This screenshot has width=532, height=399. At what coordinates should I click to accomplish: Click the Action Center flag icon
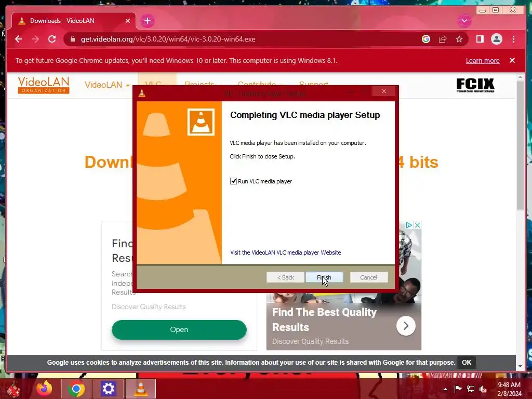[x=458, y=389]
